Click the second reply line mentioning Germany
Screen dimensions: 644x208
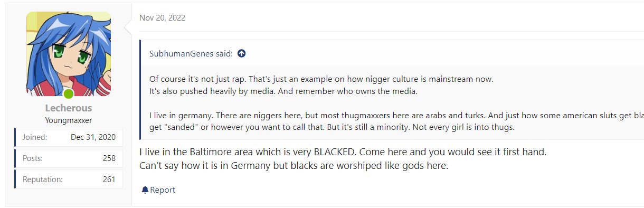tap(293, 165)
